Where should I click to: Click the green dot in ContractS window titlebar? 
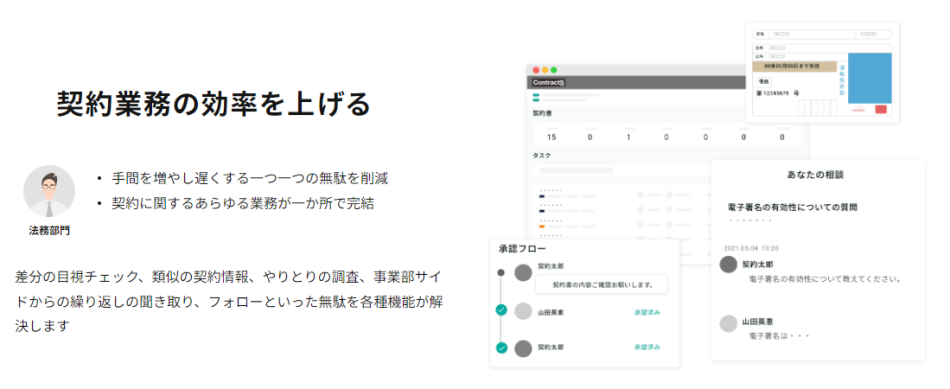click(553, 70)
